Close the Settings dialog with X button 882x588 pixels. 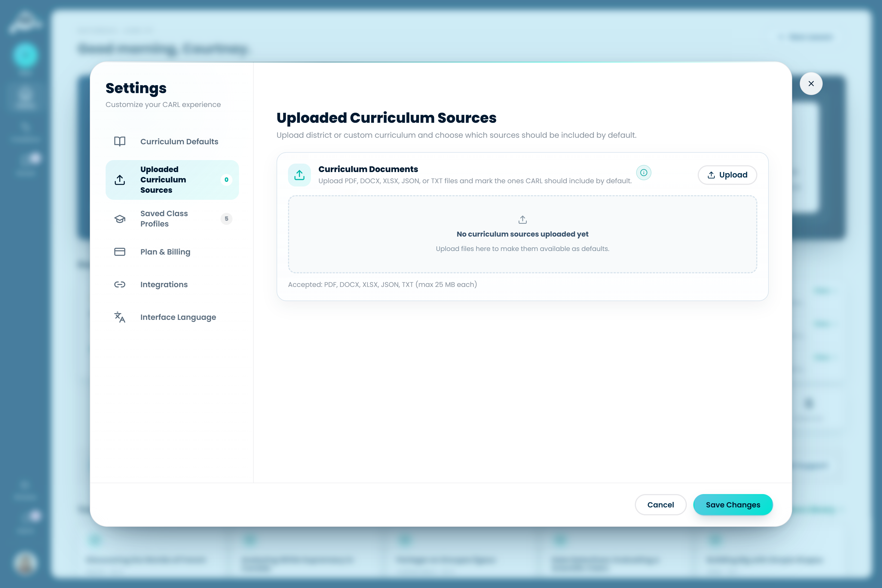811,84
